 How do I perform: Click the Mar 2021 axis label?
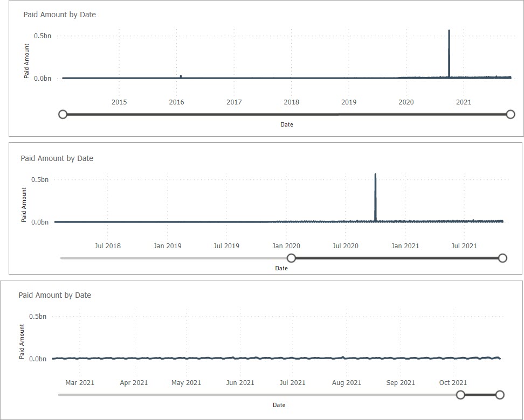point(80,383)
